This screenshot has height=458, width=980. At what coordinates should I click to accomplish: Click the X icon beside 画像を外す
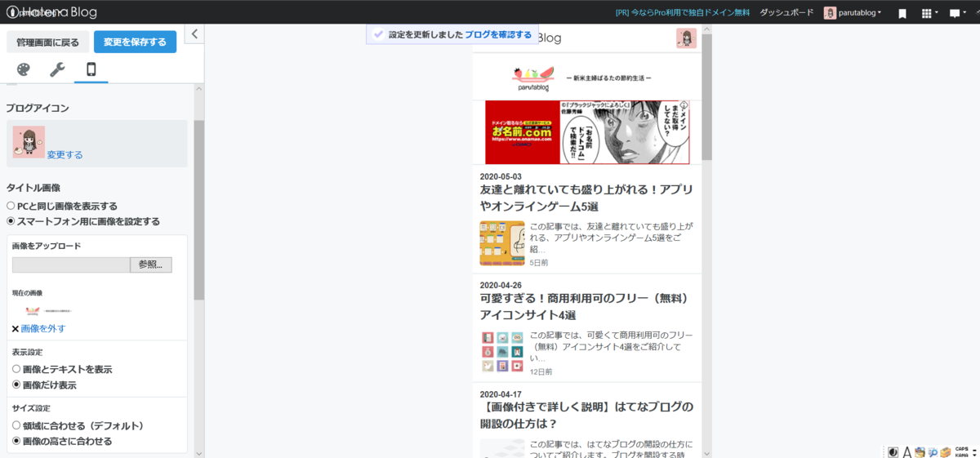tap(16, 329)
